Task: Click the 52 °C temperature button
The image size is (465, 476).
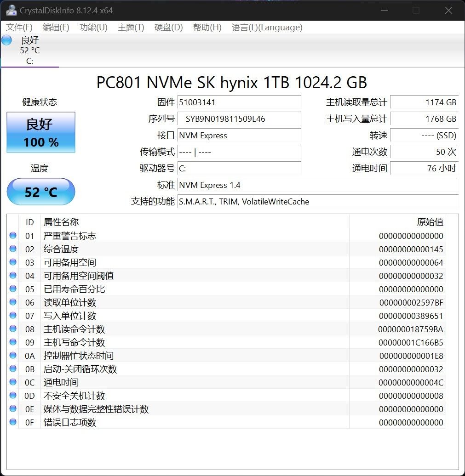Action: coord(41,192)
